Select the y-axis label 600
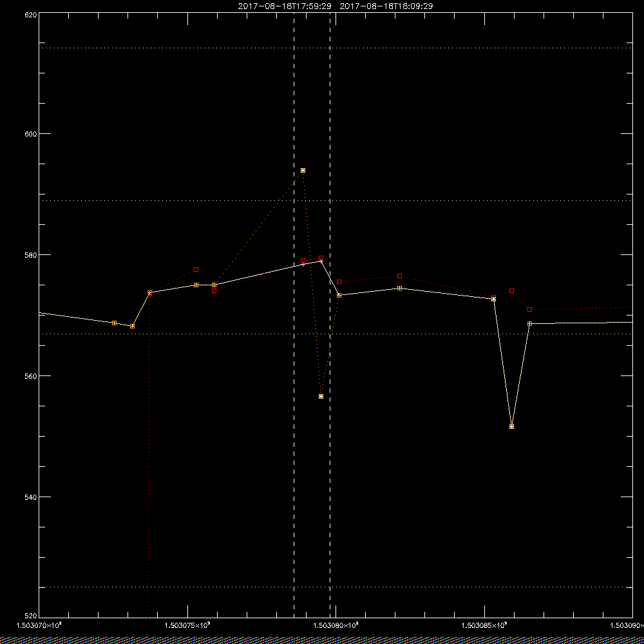The image size is (644, 644). coord(32,134)
